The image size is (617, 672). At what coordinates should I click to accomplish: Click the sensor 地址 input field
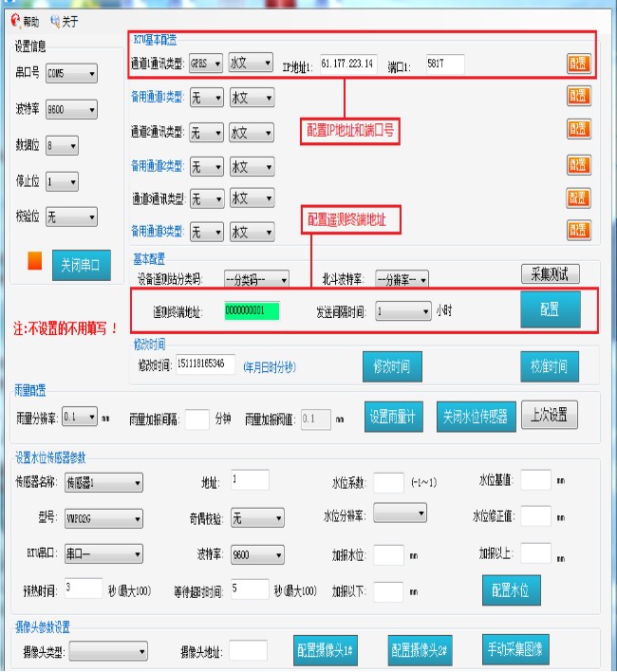pos(250,480)
